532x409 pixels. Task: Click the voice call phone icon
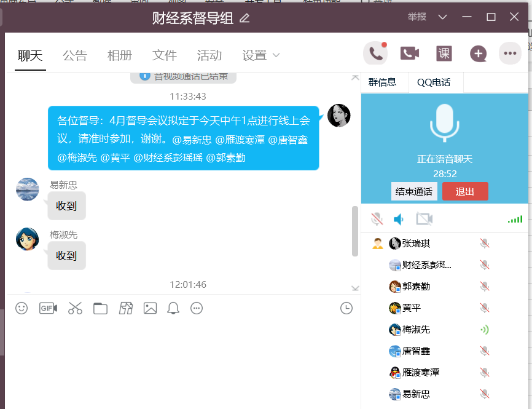[375, 54]
